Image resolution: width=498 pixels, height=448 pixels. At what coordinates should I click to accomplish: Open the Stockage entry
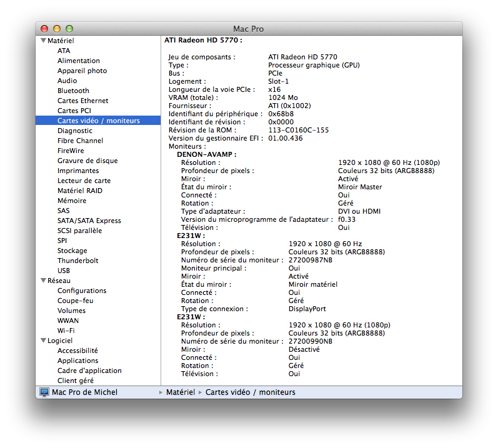(72, 251)
